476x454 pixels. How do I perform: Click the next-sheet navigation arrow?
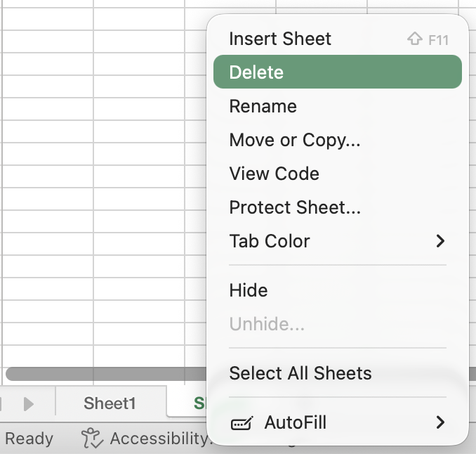point(29,404)
